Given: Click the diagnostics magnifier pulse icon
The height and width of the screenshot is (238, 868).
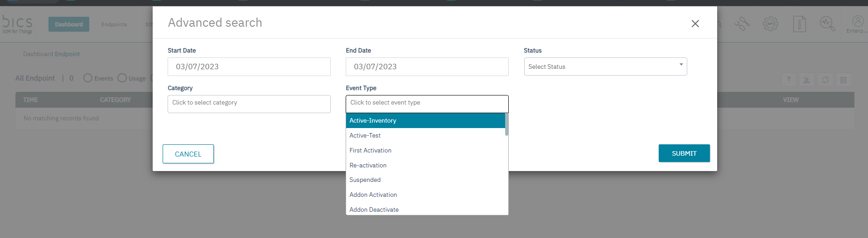Looking at the screenshot, I should (827, 24).
